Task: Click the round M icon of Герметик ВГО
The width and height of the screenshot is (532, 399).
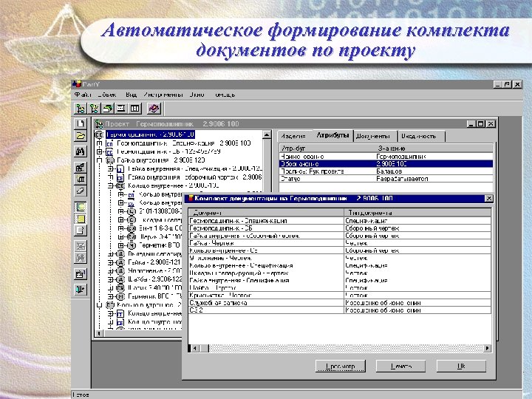Action: (132, 245)
